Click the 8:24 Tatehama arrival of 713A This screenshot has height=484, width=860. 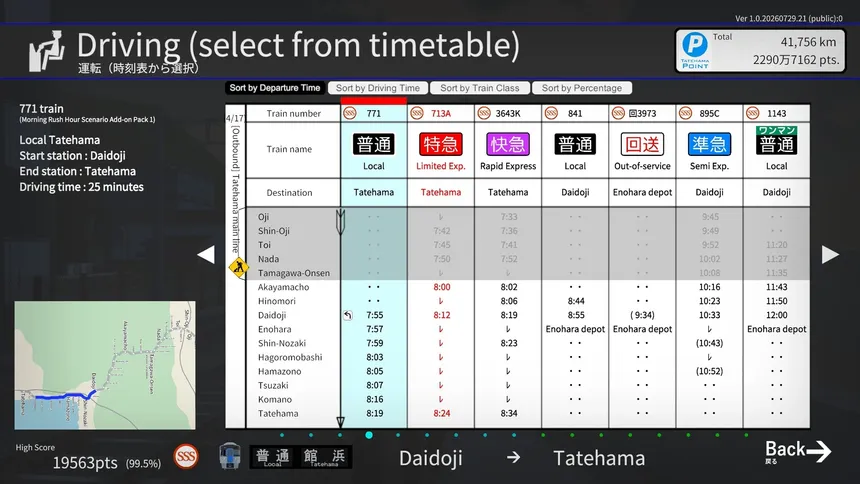442,413
